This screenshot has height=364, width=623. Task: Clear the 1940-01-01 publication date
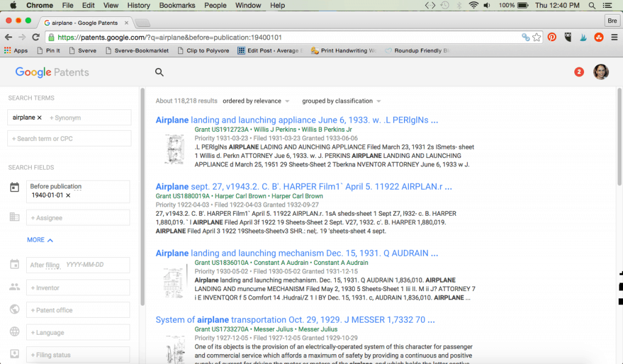(x=68, y=195)
